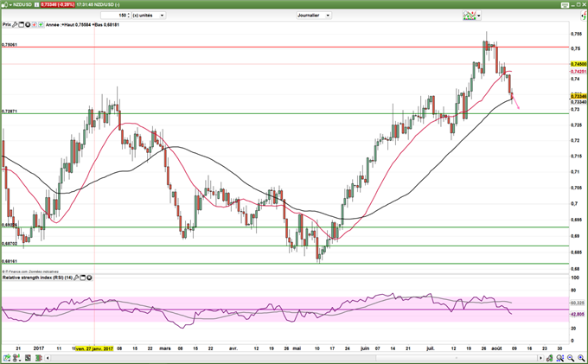Expand the arrow next to chart indicators icon
The height and width of the screenshot is (364, 588).
click(478, 16)
